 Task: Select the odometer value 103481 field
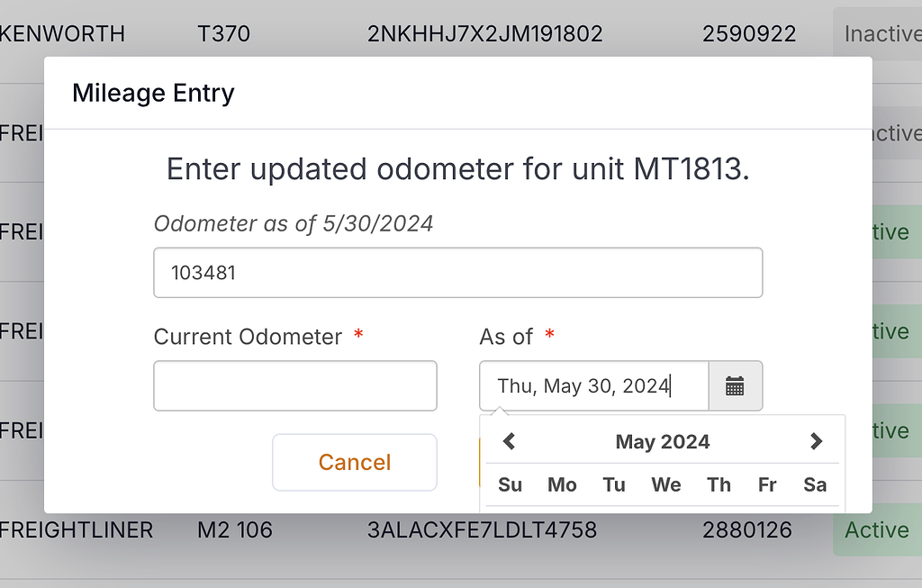[458, 272]
